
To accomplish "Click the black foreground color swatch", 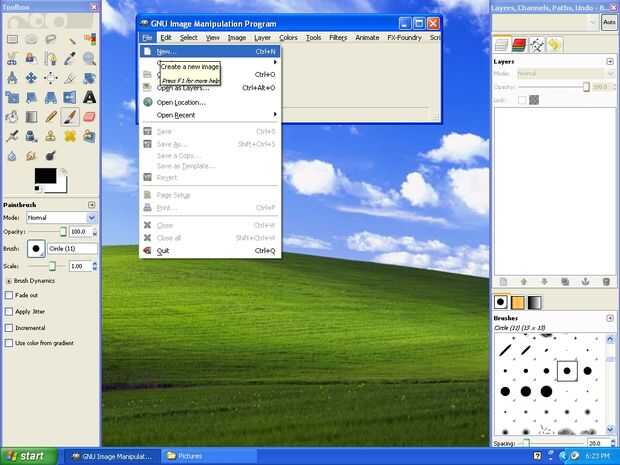I will (x=45, y=176).
